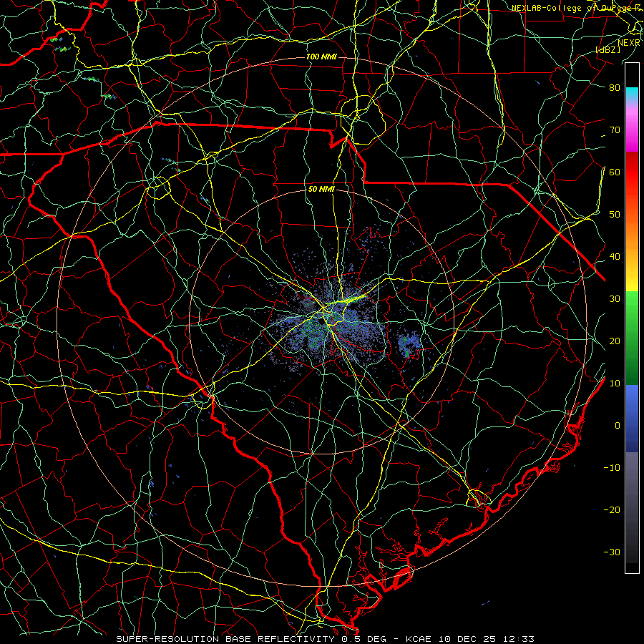Click the 10 DEC 25 12:33 timestamp
Viewport: 644px width, 644px height.
click(x=485, y=639)
